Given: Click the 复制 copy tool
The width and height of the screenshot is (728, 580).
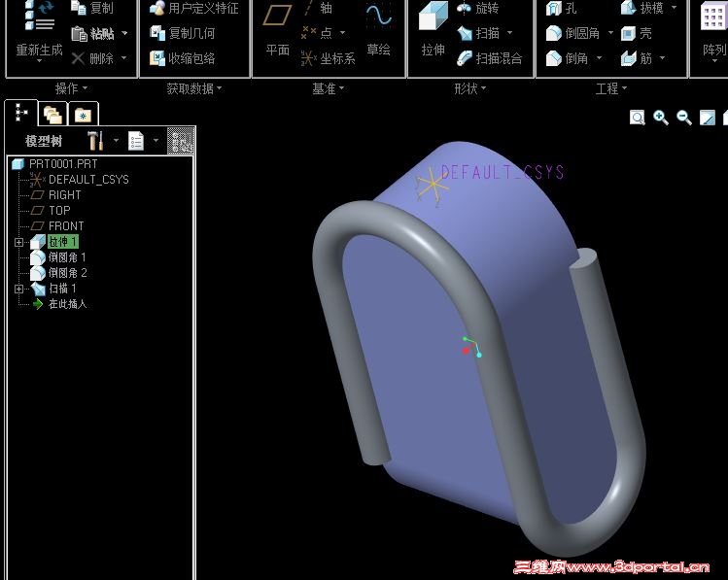Looking at the screenshot, I should pos(92,8).
